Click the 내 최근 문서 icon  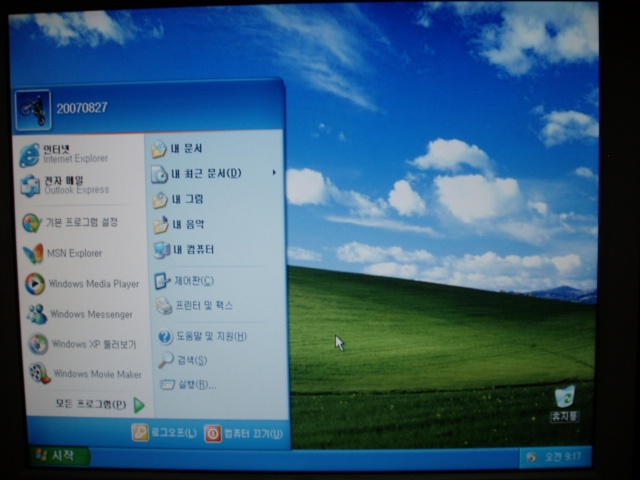point(160,174)
